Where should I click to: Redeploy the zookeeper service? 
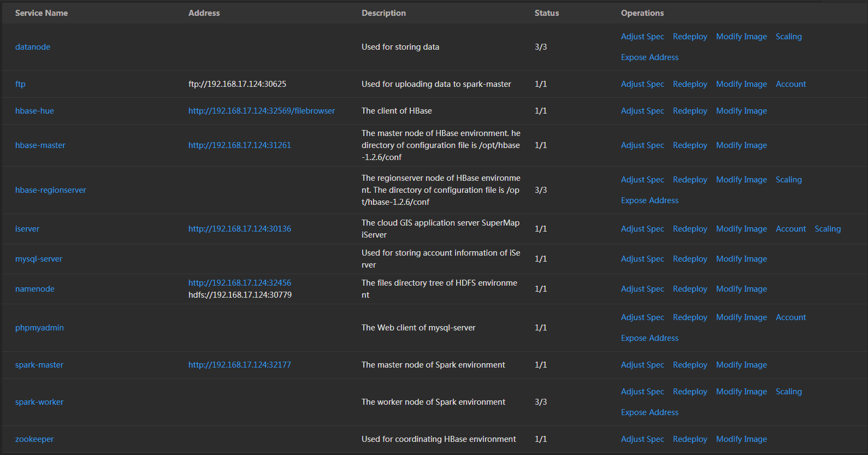(690, 439)
